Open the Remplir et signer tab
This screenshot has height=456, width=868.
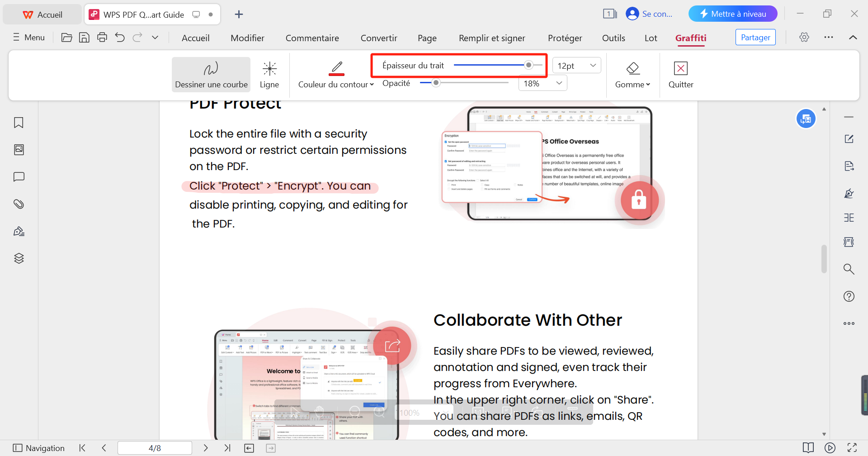[492, 38]
